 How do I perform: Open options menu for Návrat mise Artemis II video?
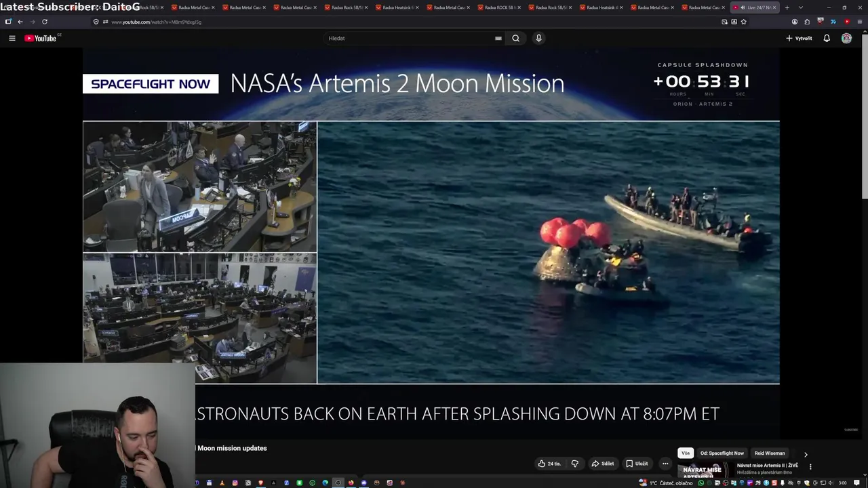(x=810, y=466)
